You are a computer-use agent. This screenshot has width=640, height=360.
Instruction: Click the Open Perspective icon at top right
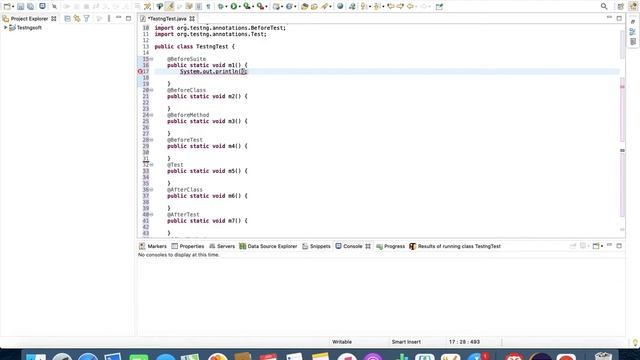(x=620, y=7)
